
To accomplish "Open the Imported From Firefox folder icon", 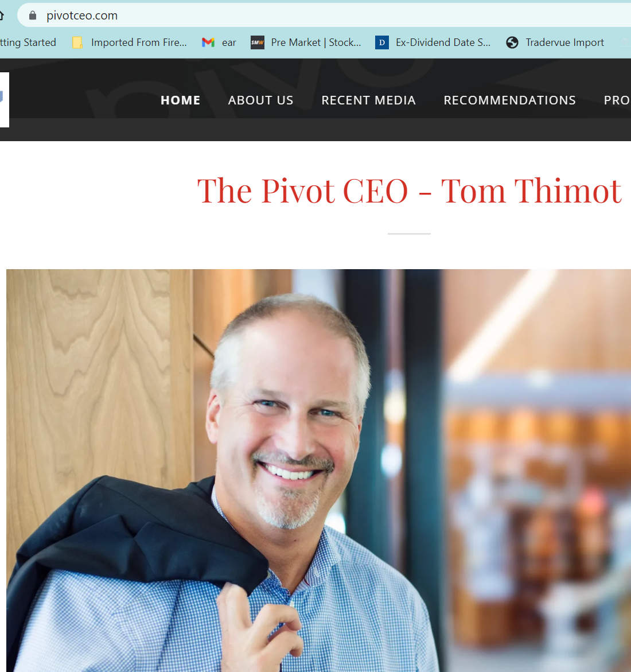I will (77, 42).
